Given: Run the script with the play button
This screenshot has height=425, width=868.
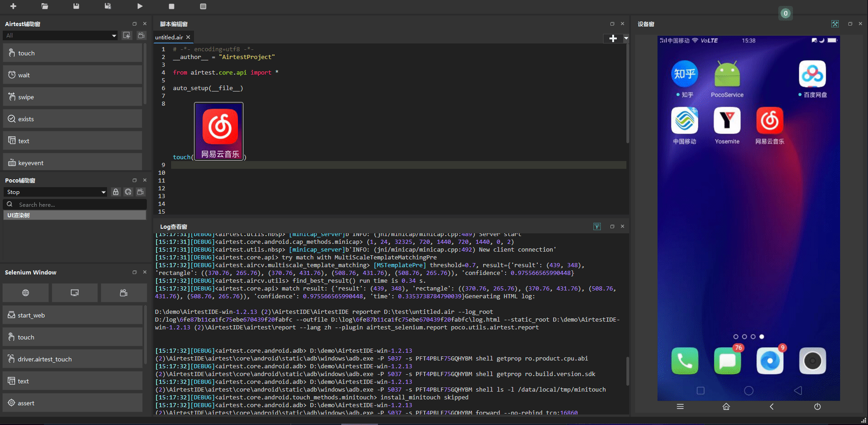Looking at the screenshot, I should [140, 6].
